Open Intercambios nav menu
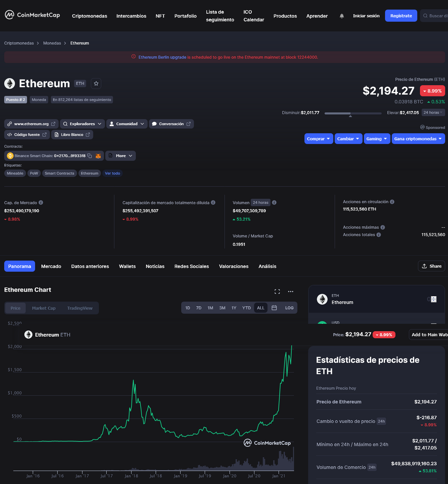448x484 pixels. (x=131, y=16)
